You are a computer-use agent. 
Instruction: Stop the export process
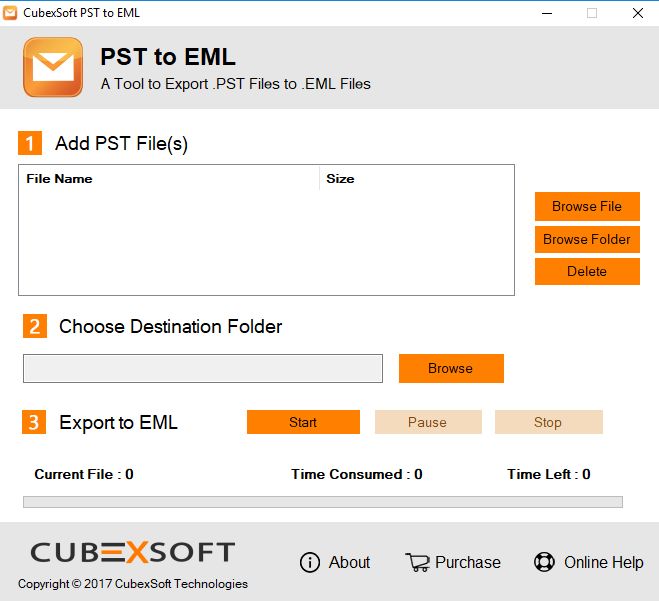[x=548, y=422]
